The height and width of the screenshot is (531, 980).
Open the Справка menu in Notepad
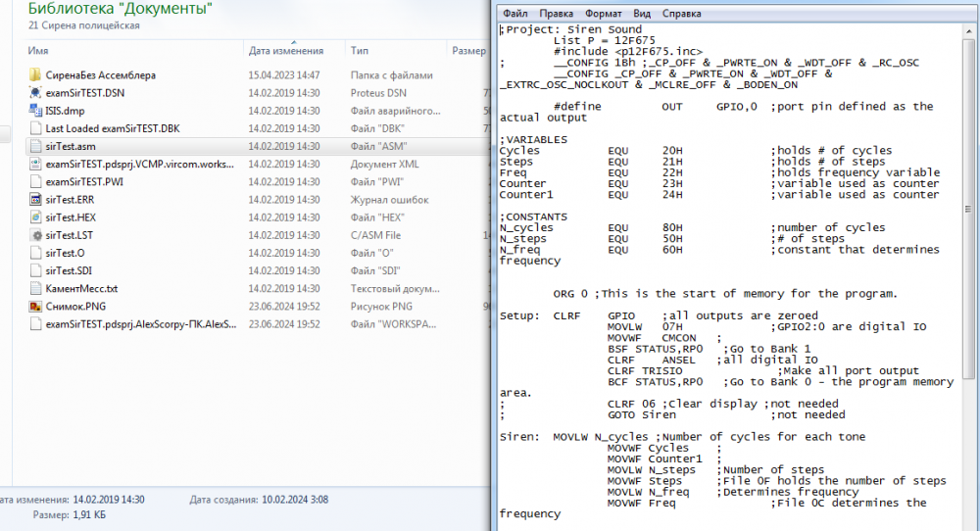(681, 13)
